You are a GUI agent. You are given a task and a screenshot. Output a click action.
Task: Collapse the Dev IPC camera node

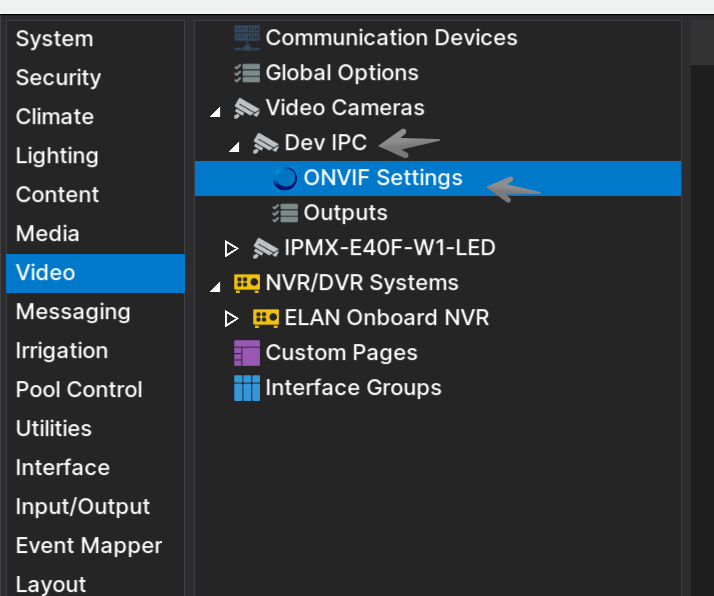tap(235, 147)
